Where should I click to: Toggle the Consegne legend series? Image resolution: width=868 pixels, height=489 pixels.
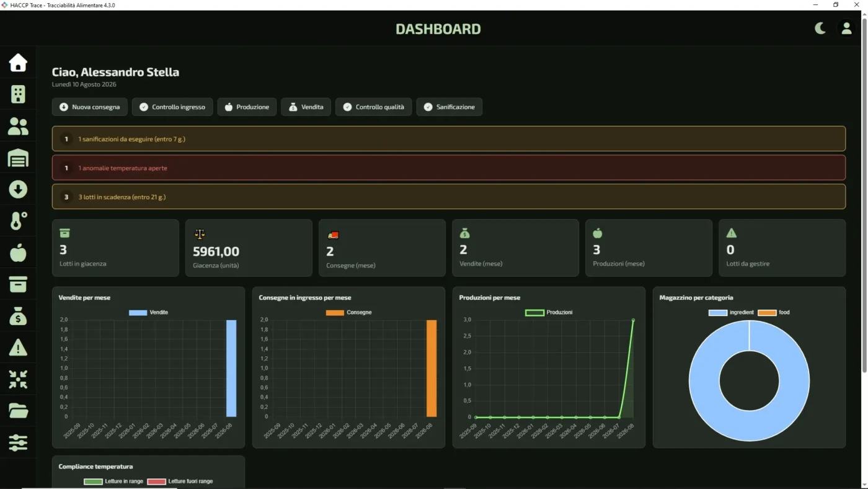pyautogui.click(x=348, y=312)
